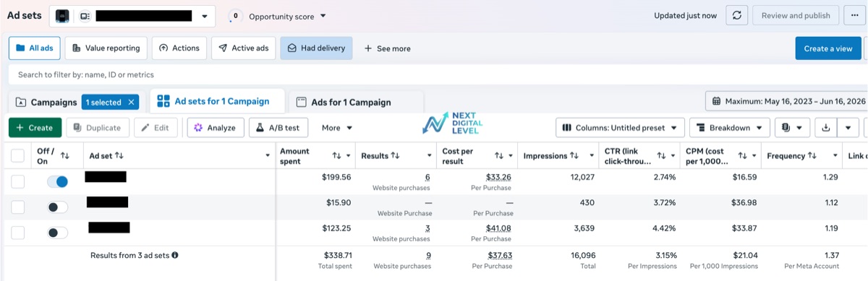Click the $41.08 cost per purchase value
This screenshot has width=868, height=281.
coord(498,228)
